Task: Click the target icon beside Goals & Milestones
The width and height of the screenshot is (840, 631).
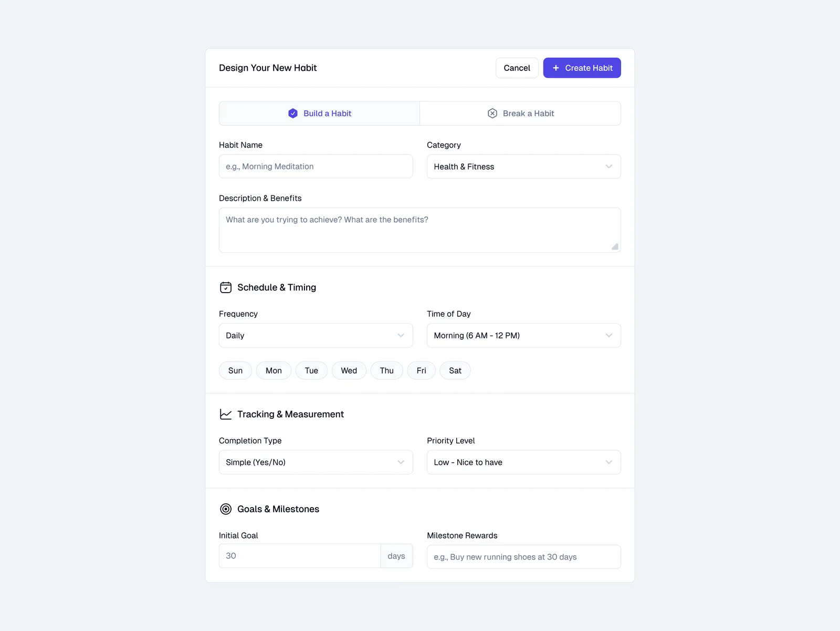Action: [226, 509]
